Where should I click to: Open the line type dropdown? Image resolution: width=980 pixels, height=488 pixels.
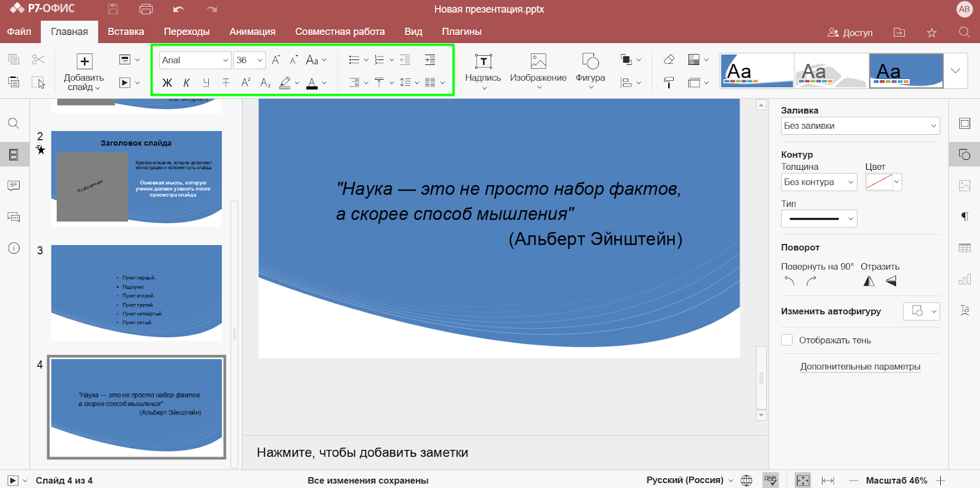[819, 219]
